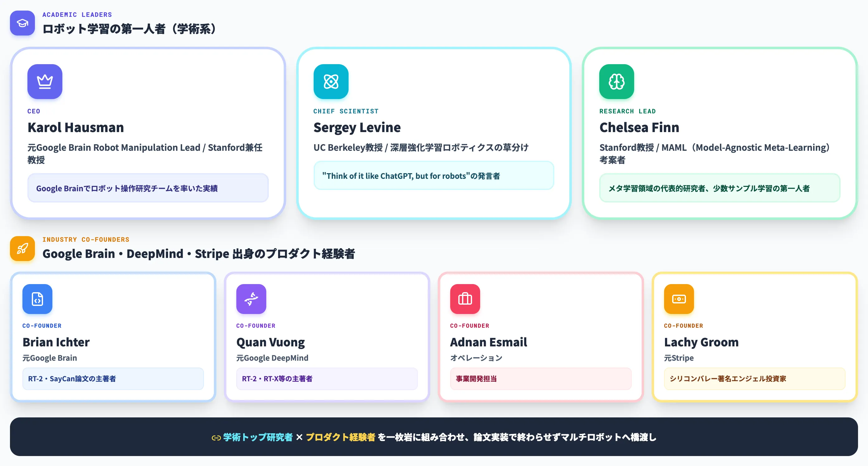Select the Sergey Levine name heading
This screenshot has width=868, height=466.
[x=357, y=128]
